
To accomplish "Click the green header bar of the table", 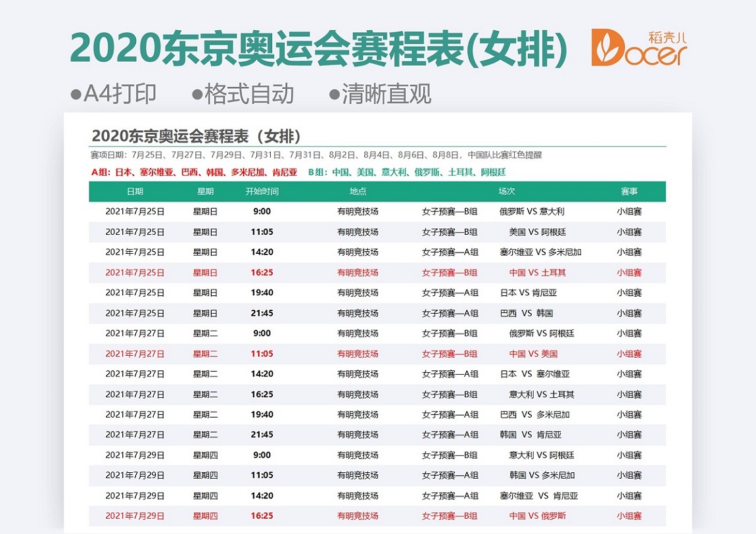I will (377, 191).
